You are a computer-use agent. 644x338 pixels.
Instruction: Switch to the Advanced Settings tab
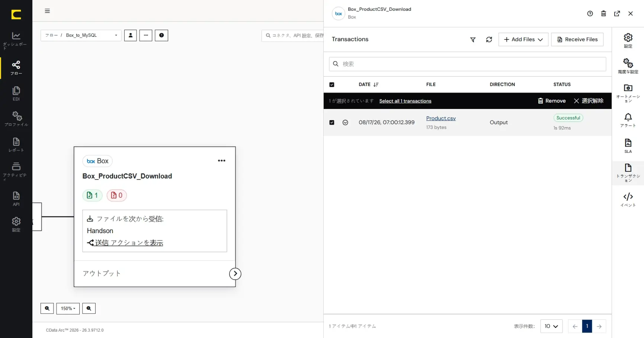(x=628, y=66)
